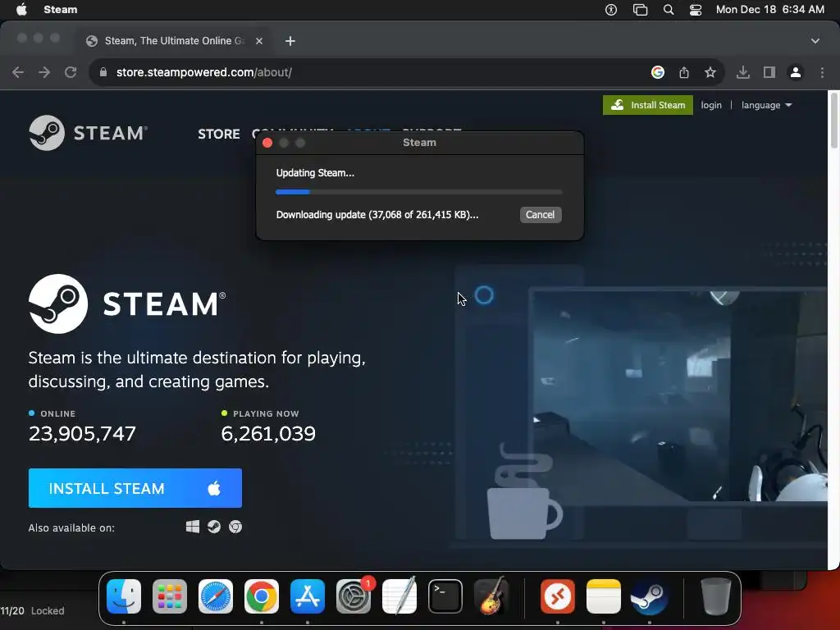Go back in browser history
Viewport: 840px width, 630px height.
[x=18, y=72]
